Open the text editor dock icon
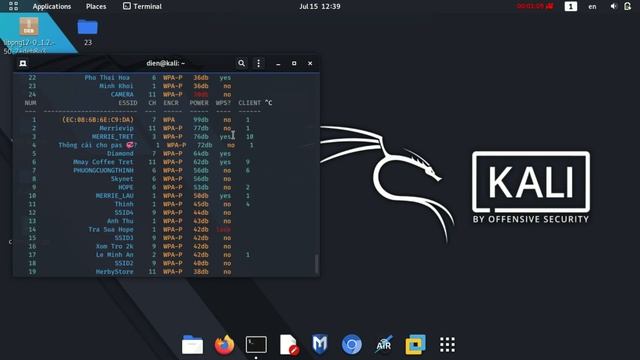Viewport: 640px width, 360px height. point(288,345)
